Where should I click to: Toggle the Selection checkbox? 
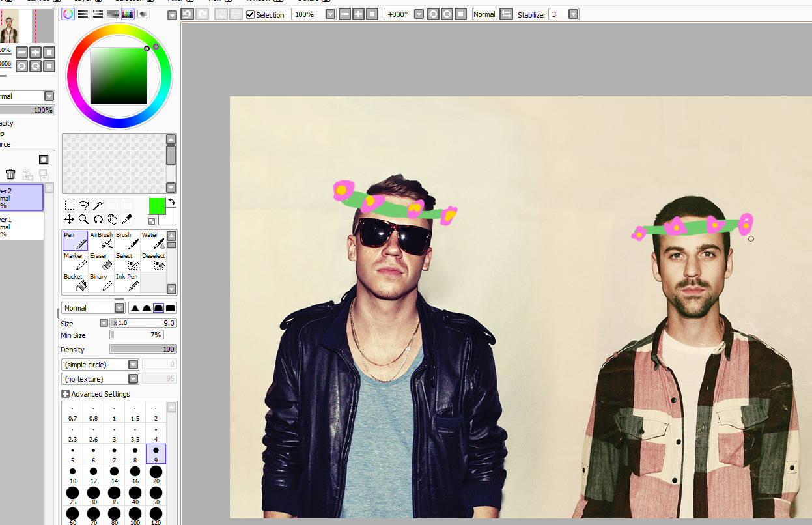[251, 14]
